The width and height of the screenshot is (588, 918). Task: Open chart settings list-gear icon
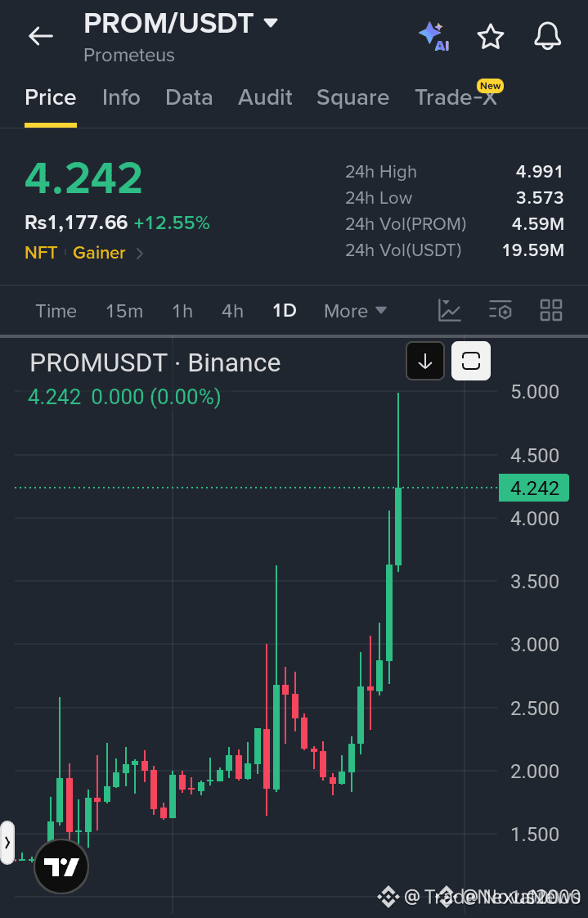(500, 310)
